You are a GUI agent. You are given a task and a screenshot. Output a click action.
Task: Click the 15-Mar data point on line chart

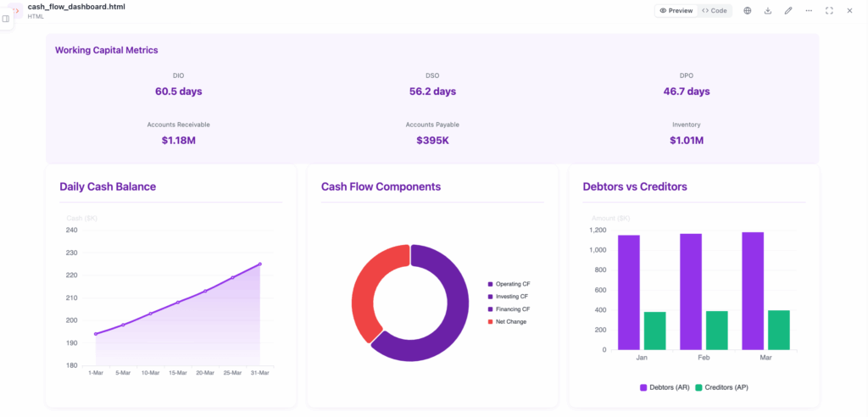[178, 303]
